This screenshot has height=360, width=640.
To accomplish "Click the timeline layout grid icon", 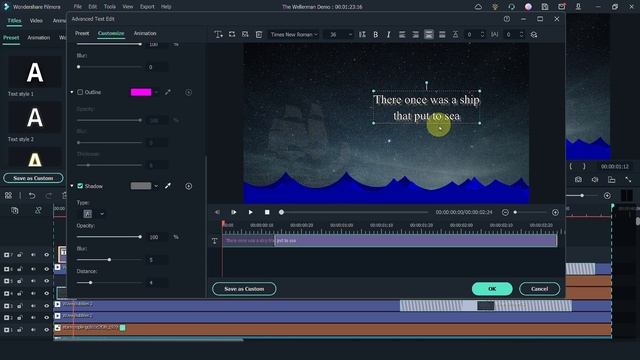I will point(8,196).
